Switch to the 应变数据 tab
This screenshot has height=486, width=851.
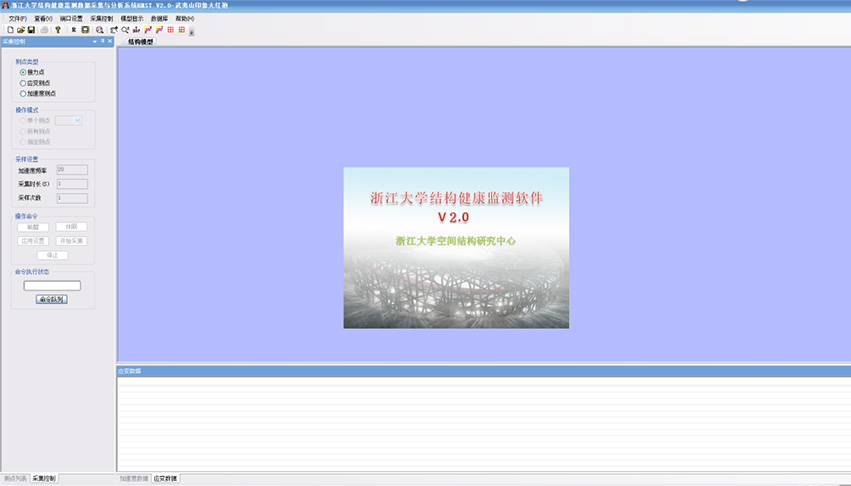166,478
